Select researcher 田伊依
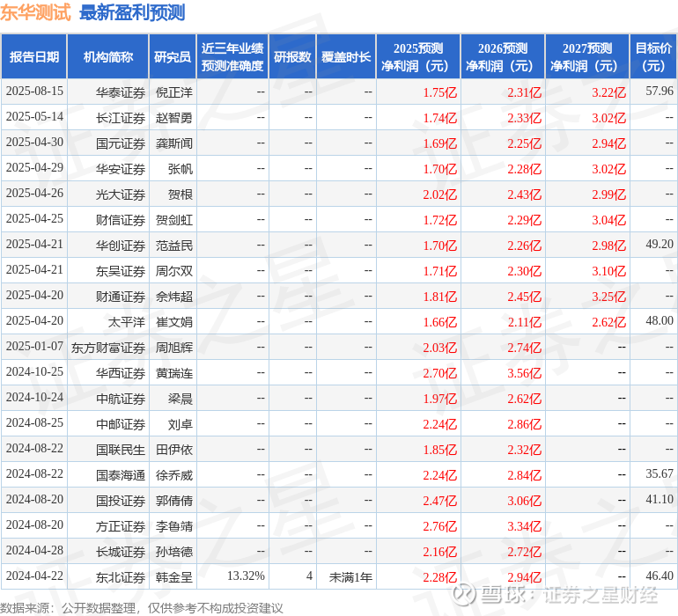The height and width of the screenshot is (616, 678). (174, 449)
